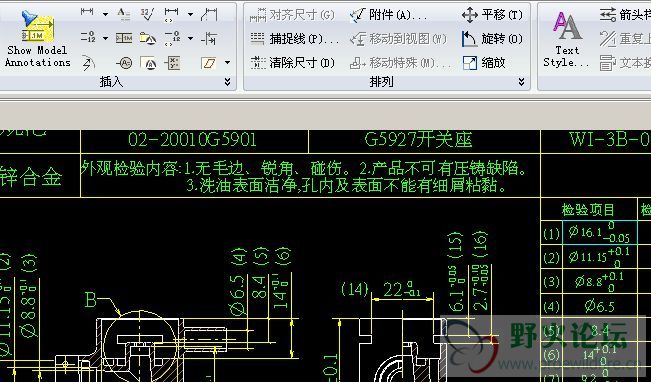
Task: Expand the 排列 group overflow chevron
Action: (521, 82)
